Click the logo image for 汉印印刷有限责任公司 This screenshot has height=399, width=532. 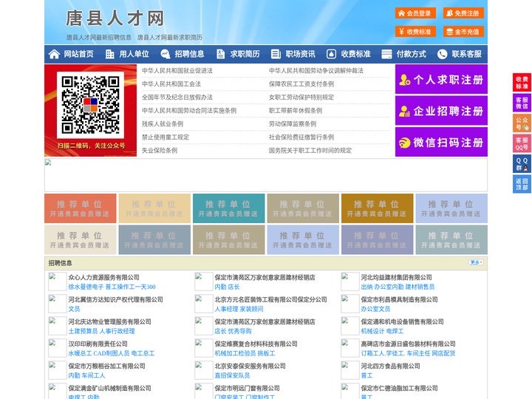(58, 348)
